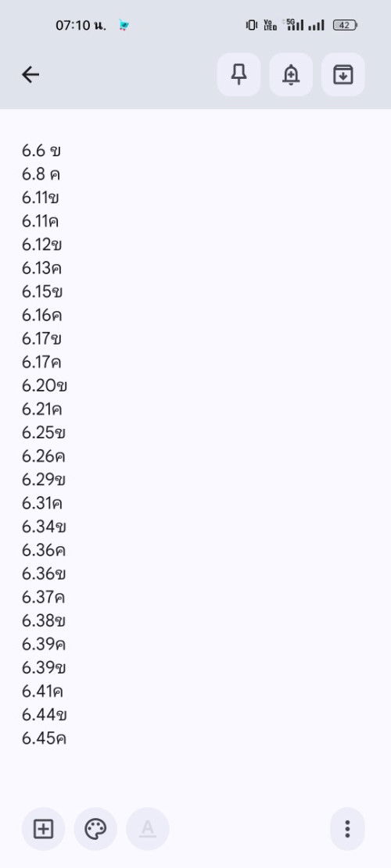The height and width of the screenshot is (868, 391).
Task: Open the color palette for note background
Action: click(x=95, y=829)
